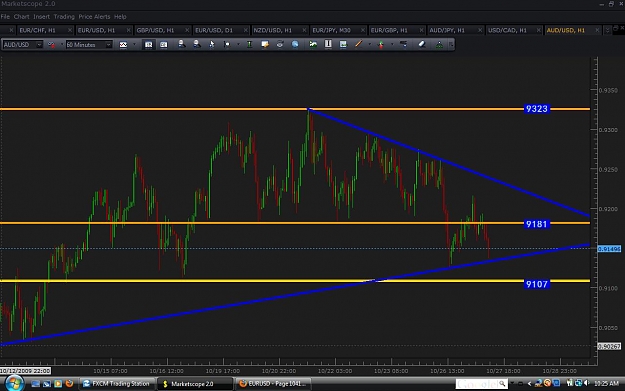Click the green triangle toolbar icon
The image size is (625, 391).
439,45
